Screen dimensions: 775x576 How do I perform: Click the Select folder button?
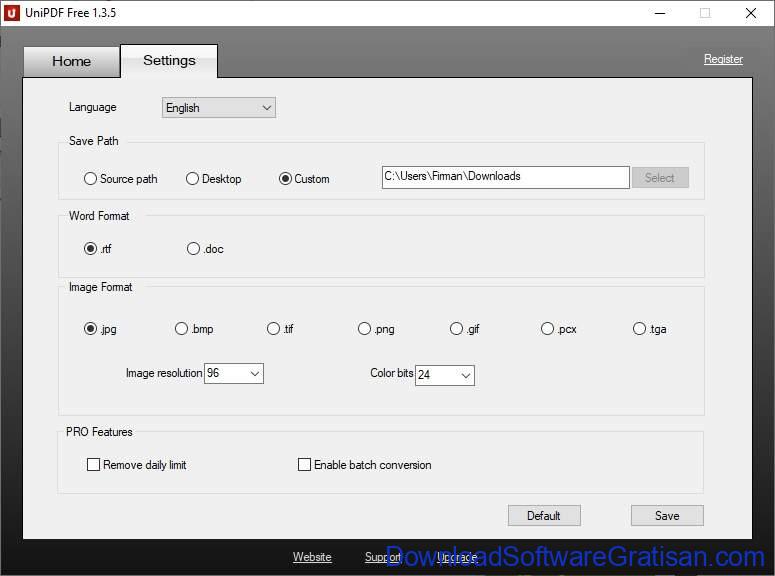(660, 177)
